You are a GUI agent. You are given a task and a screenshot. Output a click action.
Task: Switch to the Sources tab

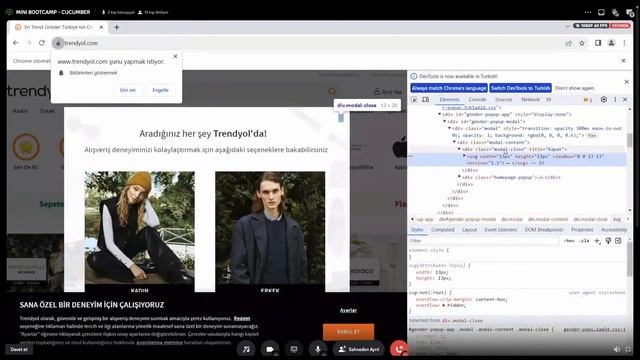pyautogui.click(x=503, y=100)
